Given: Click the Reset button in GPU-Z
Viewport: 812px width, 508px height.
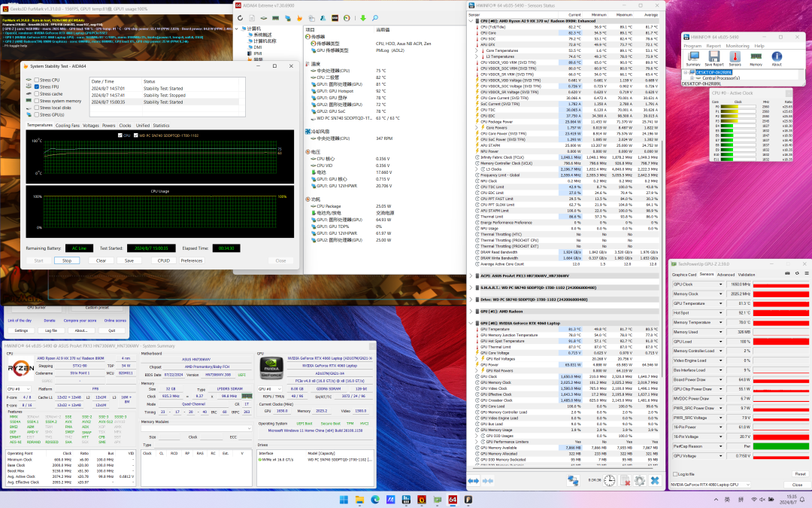Looking at the screenshot, I should pyautogui.click(x=799, y=474).
